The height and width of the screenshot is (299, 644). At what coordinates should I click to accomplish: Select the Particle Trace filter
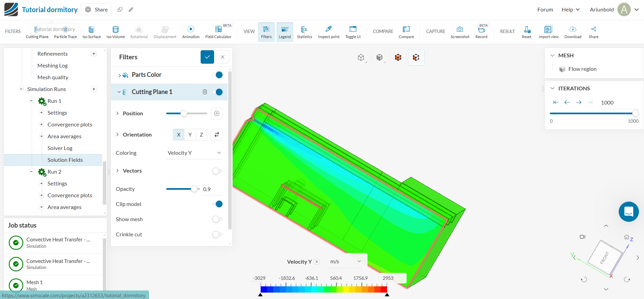pos(65,32)
